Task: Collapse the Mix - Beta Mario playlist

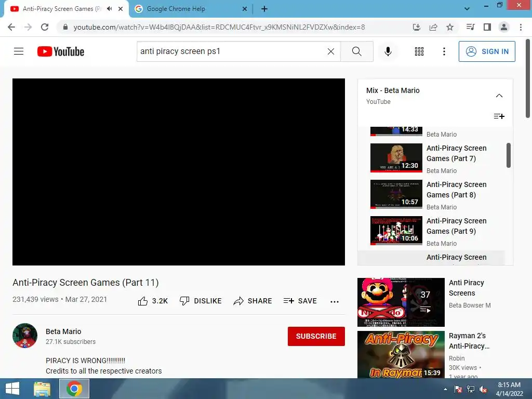Action: 499,96
